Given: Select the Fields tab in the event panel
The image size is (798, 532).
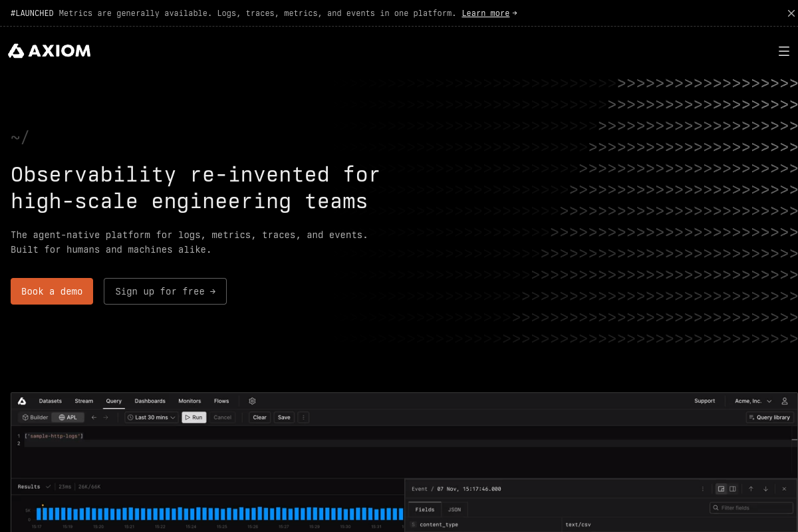Looking at the screenshot, I should tap(425, 509).
